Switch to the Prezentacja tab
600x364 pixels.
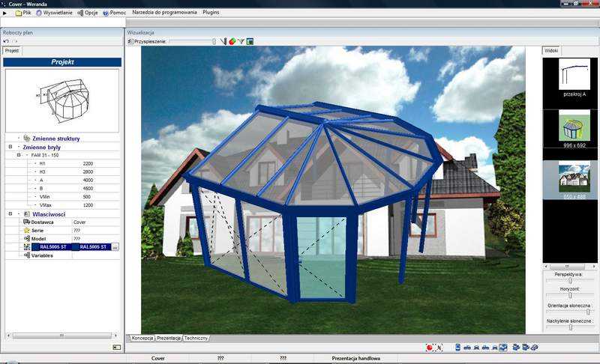click(169, 339)
